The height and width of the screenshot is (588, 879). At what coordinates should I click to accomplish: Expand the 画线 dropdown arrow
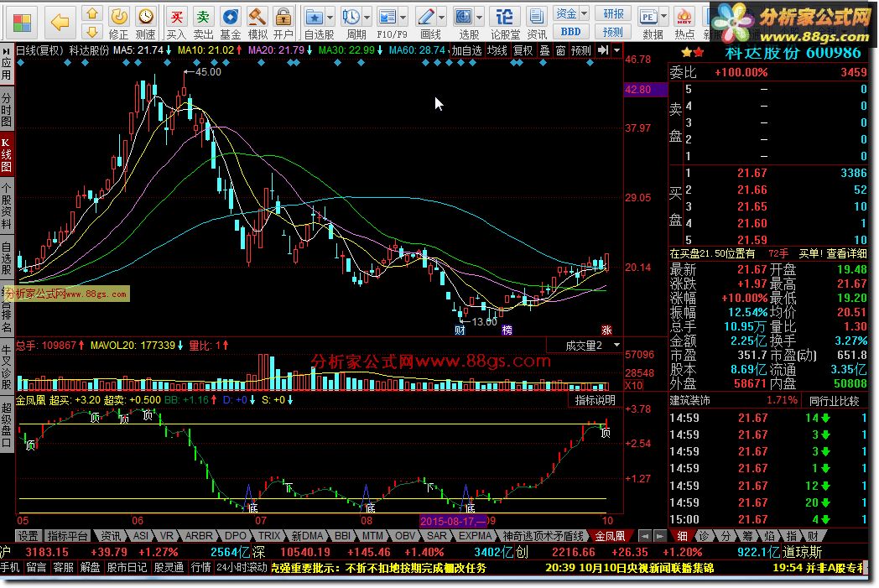tap(442, 17)
